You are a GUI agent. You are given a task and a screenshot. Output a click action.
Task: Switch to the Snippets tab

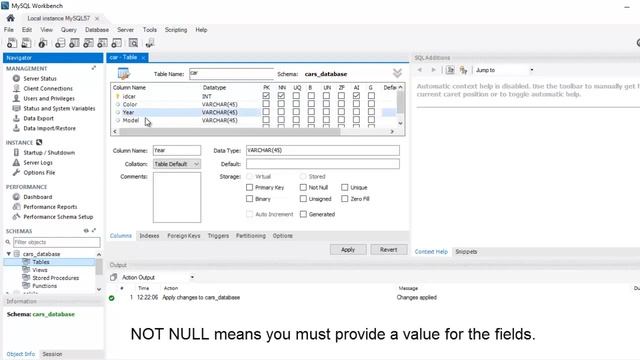[x=466, y=251]
